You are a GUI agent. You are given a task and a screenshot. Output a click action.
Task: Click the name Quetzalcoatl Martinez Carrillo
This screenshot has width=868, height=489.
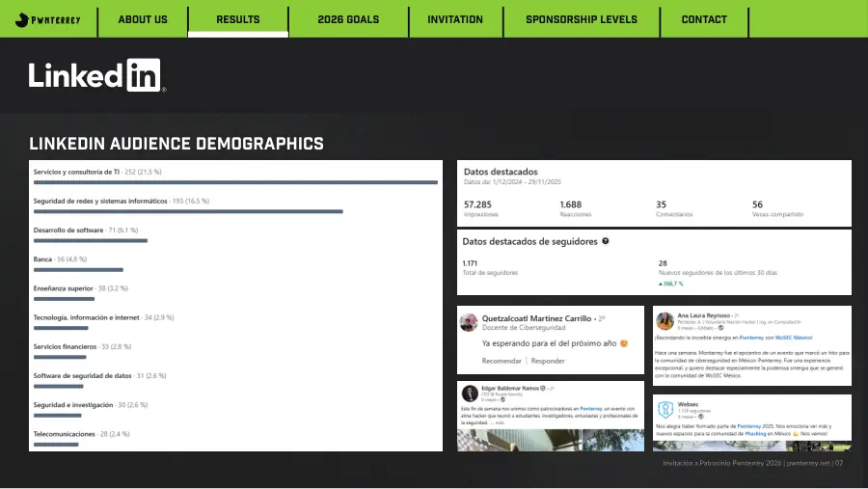[536, 318]
